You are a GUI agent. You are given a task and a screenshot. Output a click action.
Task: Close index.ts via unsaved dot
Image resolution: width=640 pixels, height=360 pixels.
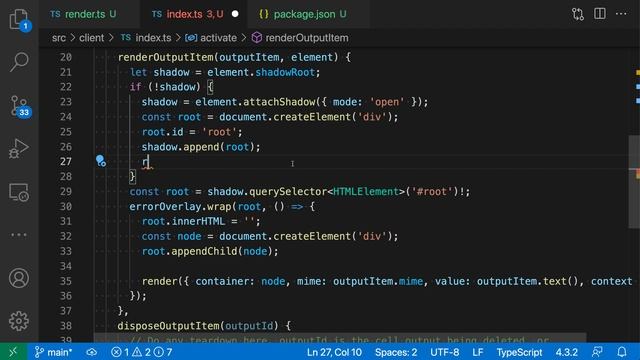click(235, 14)
